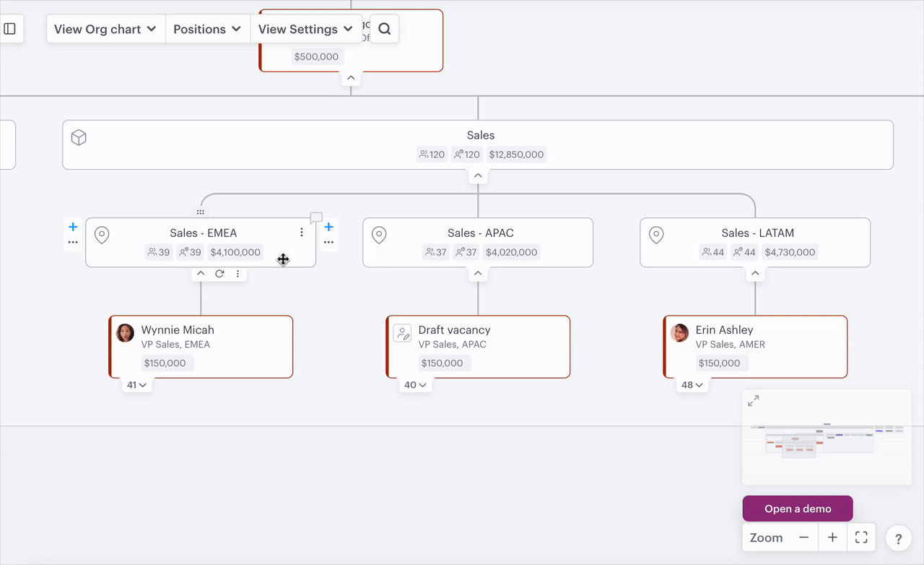
Task: Click the comment flag on the Sales - EMEA card
Action: coord(315,217)
